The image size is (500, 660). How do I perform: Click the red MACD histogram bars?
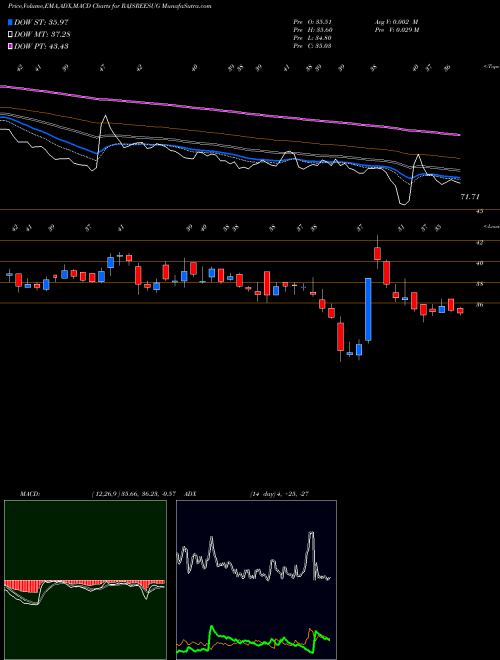[84, 583]
